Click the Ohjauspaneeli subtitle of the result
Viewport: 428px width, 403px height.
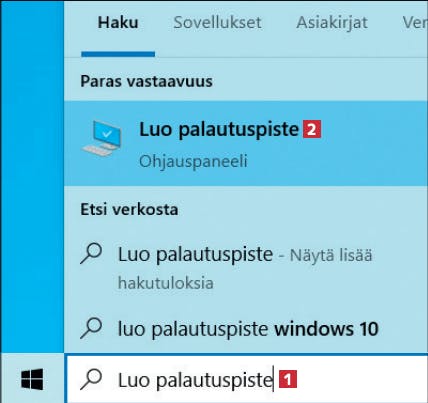coord(193,161)
